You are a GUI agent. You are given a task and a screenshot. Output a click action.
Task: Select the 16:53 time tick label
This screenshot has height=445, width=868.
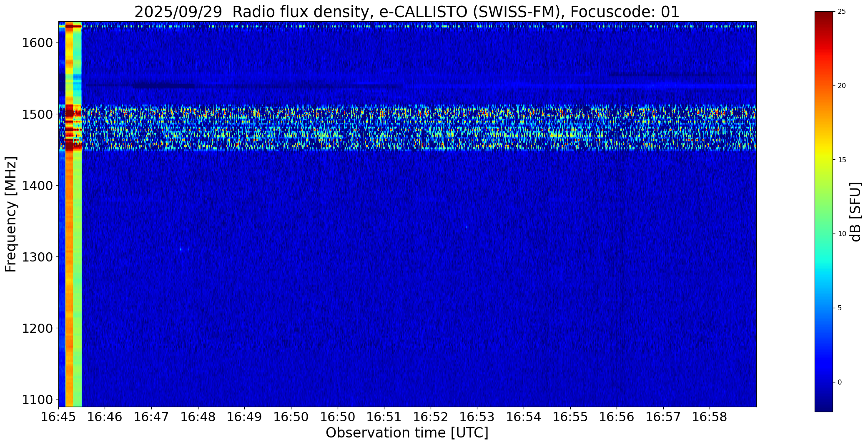tap(477, 417)
